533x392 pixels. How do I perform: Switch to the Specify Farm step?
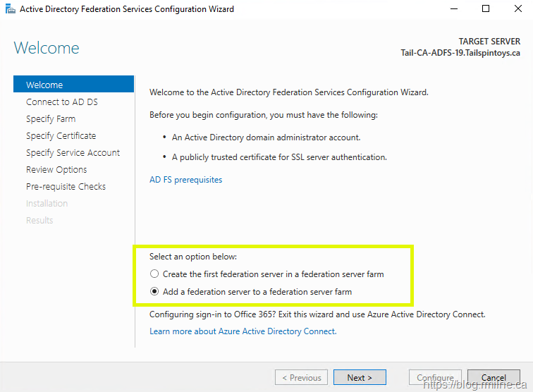click(51, 119)
